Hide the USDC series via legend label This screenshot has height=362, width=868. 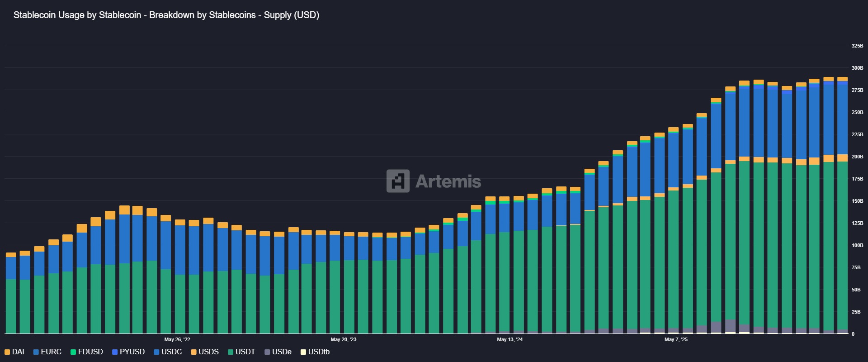172,352
